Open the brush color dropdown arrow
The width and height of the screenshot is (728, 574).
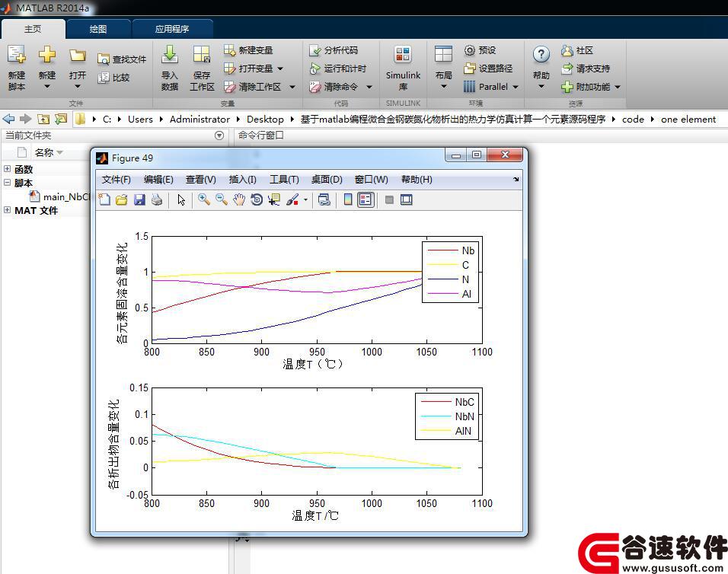[305, 200]
